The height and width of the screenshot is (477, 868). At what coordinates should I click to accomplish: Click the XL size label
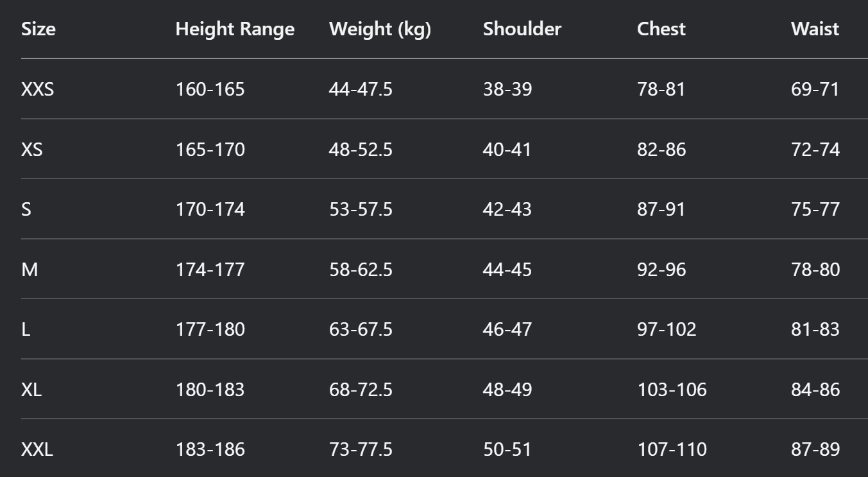pyautogui.click(x=31, y=390)
